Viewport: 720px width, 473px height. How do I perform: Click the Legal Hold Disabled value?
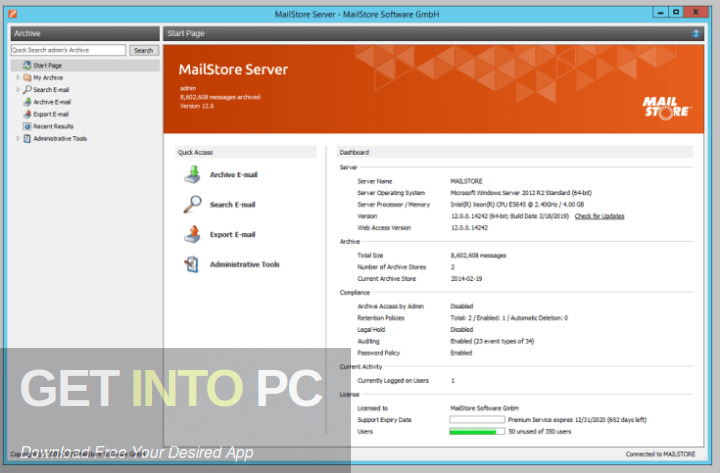(461, 329)
